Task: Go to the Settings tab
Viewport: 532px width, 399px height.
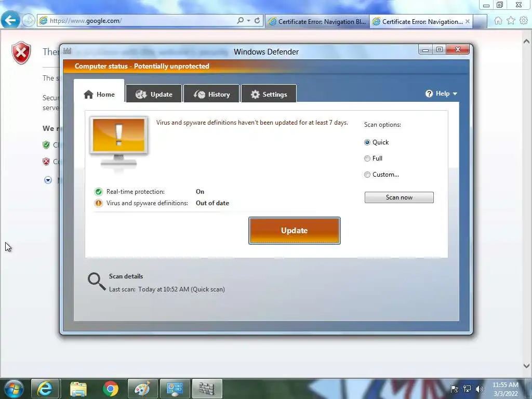Action: click(x=269, y=94)
